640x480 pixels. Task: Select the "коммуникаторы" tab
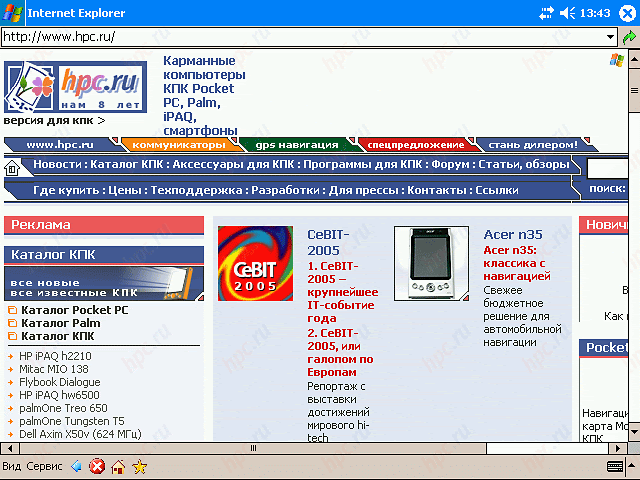(x=179, y=144)
